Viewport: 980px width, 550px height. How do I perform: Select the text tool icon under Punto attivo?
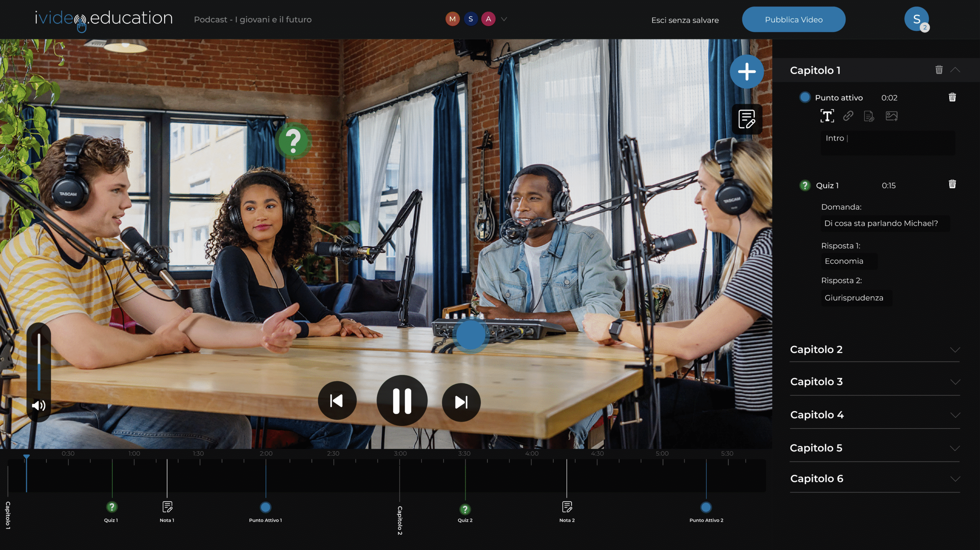click(827, 116)
